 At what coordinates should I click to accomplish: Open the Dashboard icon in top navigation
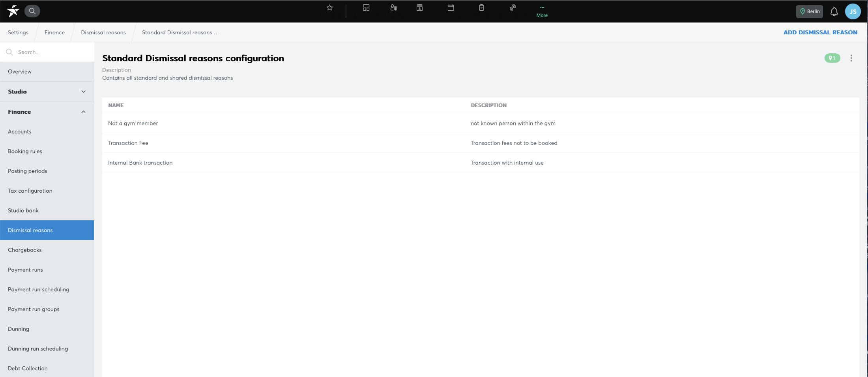[x=367, y=8]
